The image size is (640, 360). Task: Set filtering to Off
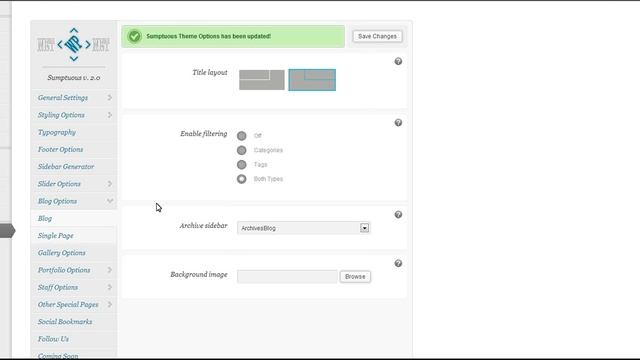click(242, 136)
